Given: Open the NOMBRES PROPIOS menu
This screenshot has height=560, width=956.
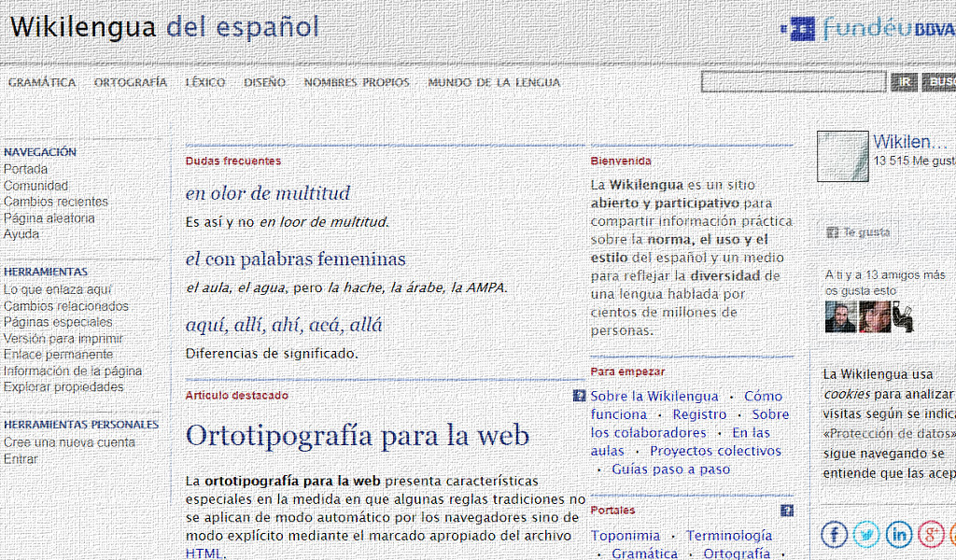Looking at the screenshot, I should point(357,82).
